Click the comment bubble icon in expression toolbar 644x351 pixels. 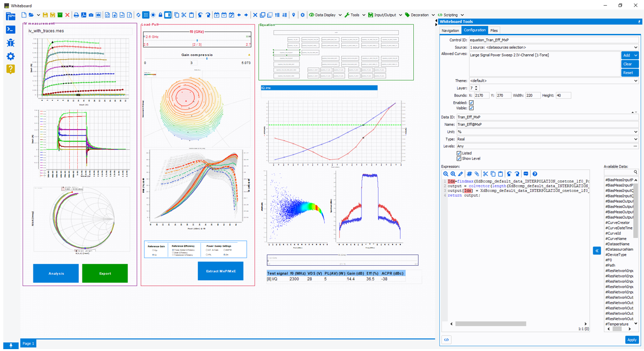pyautogui.click(x=526, y=174)
